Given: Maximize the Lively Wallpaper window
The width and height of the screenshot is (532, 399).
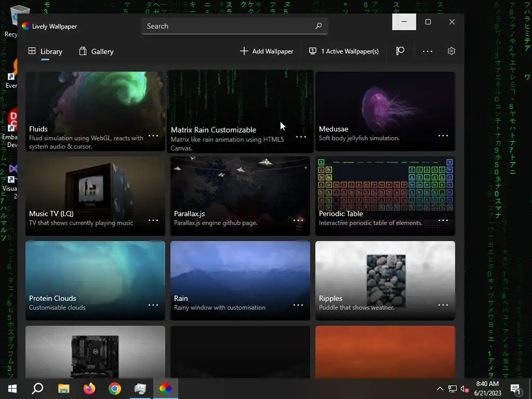Looking at the screenshot, I should tap(428, 22).
